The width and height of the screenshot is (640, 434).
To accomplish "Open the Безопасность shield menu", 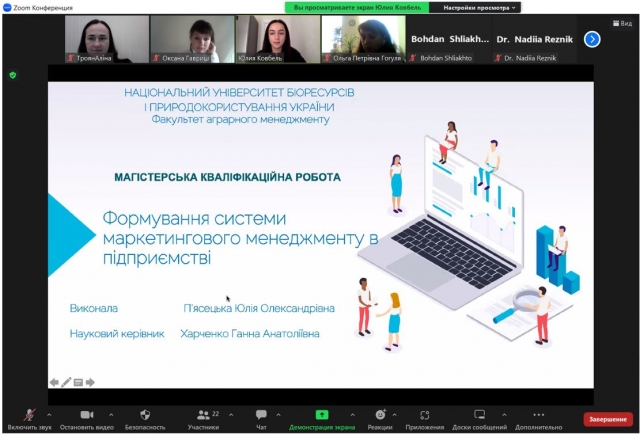I will 145,420.
